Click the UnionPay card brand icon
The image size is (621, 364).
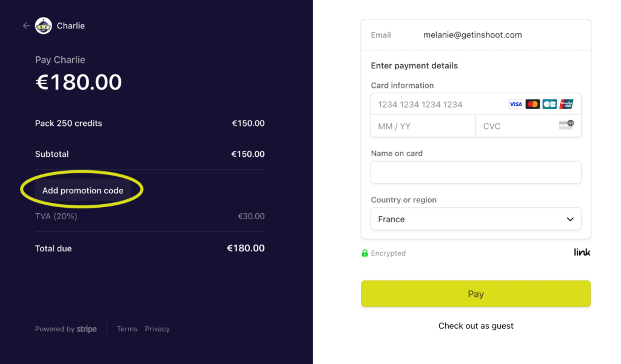pyautogui.click(x=566, y=104)
